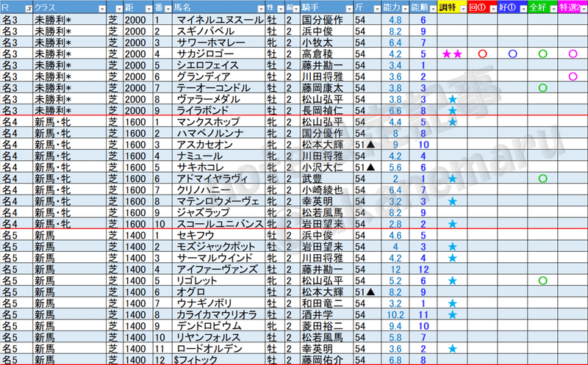Viewport: 588px width, 365px height.
Task: Select the horse name ハマベノルンナ
Action: (x=209, y=134)
